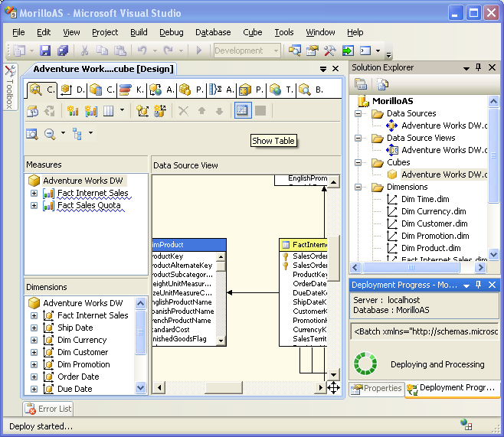Collapse the Data Sources folder

[358, 114]
